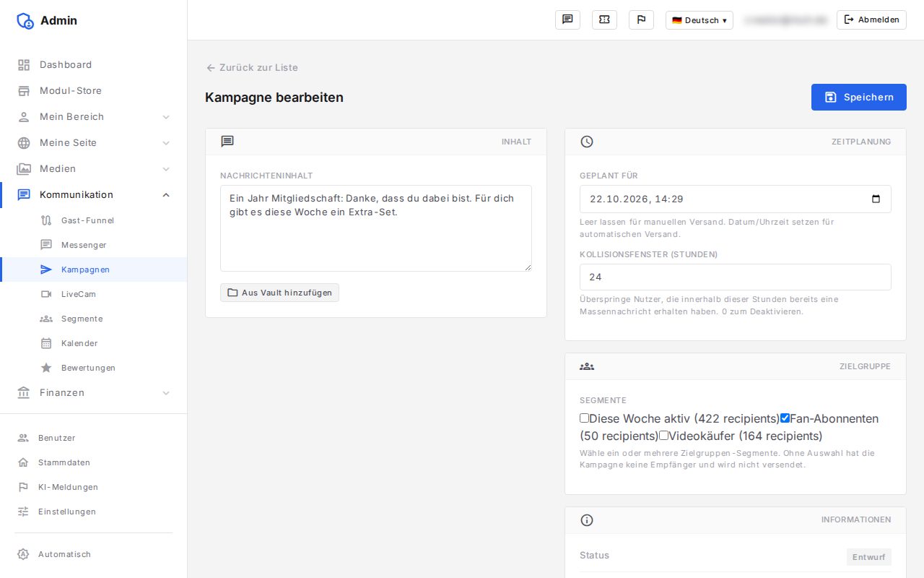Go to Modul-Store in sidebar
Image resolution: width=924 pixels, height=578 pixels.
coord(94,91)
